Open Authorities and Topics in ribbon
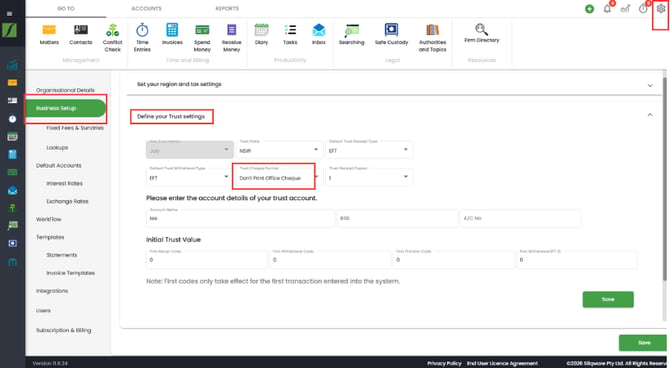This screenshot has width=670, height=368. [432, 38]
